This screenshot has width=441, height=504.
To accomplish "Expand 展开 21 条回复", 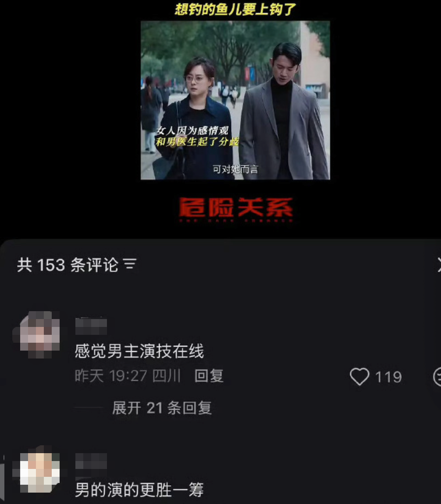I will click(x=162, y=408).
